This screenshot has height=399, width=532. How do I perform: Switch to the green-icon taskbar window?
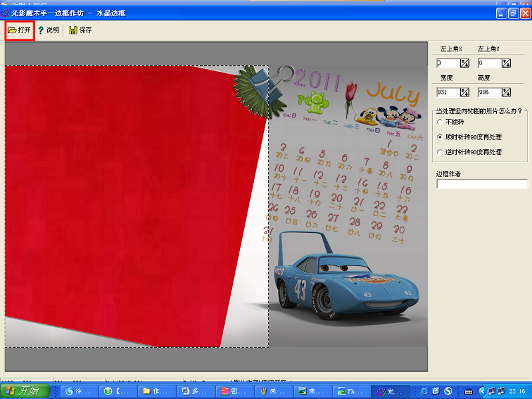119,391
